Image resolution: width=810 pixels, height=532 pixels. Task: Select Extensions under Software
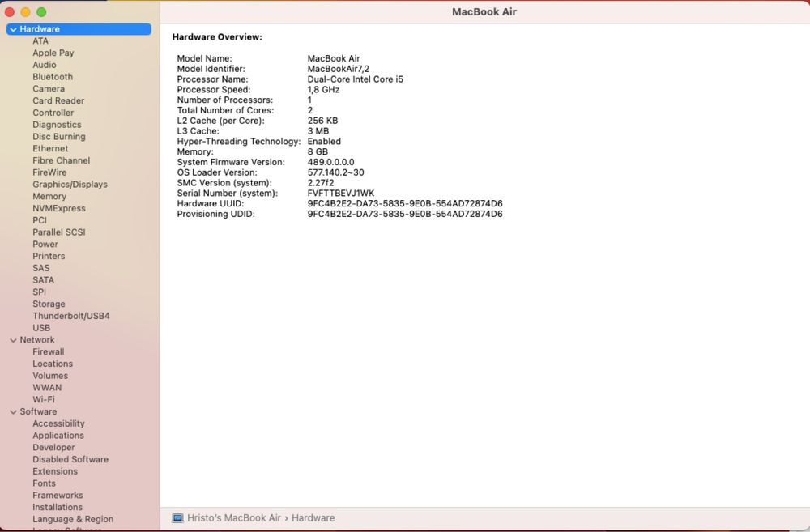[x=55, y=471]
